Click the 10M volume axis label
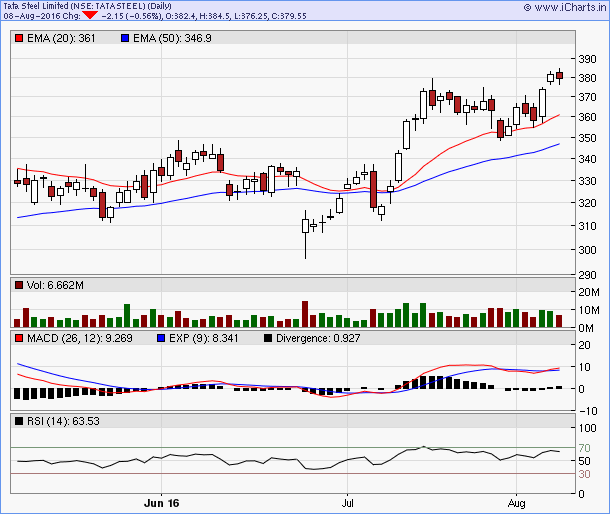 click(589, 310)
